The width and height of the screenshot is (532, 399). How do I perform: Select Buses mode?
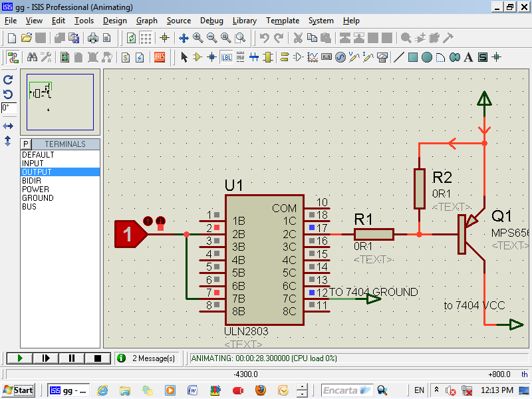[254, 57]
